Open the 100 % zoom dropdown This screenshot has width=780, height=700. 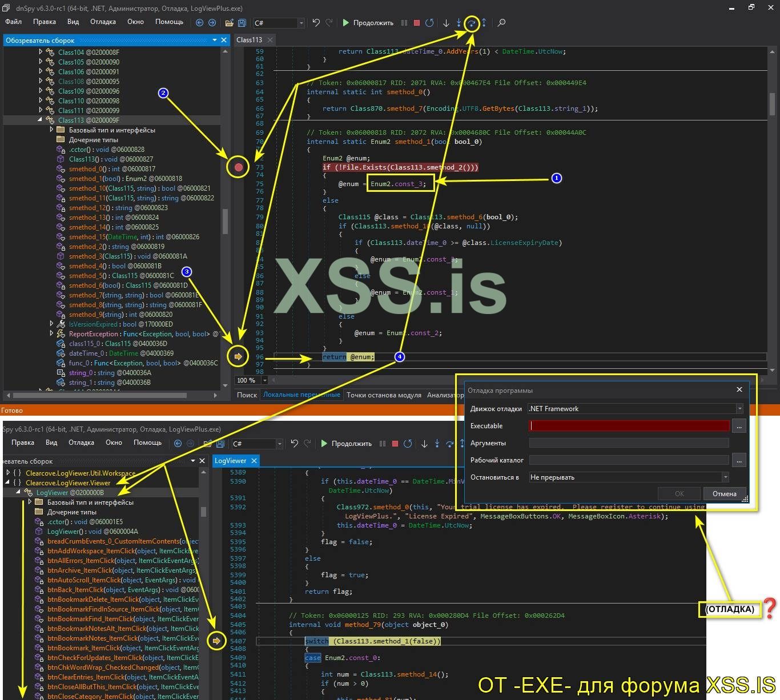click(x=264, y=380)
